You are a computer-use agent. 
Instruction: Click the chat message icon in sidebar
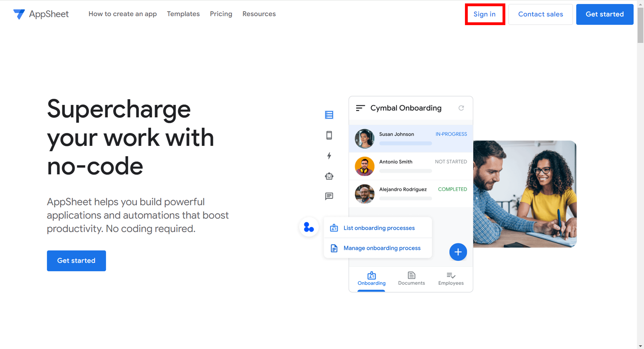pyautogui.click(x=329, y=196)
